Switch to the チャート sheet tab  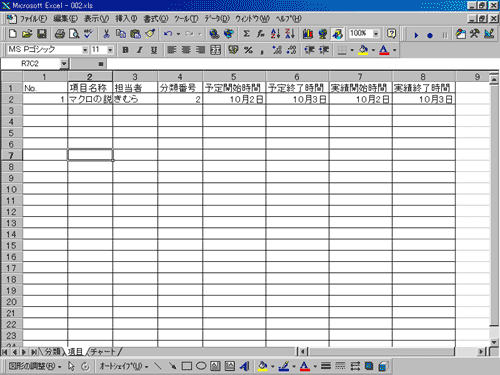pos(103,351)
